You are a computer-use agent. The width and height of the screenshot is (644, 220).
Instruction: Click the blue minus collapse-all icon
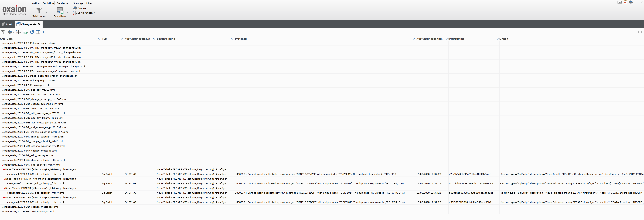tap(49, 32)
